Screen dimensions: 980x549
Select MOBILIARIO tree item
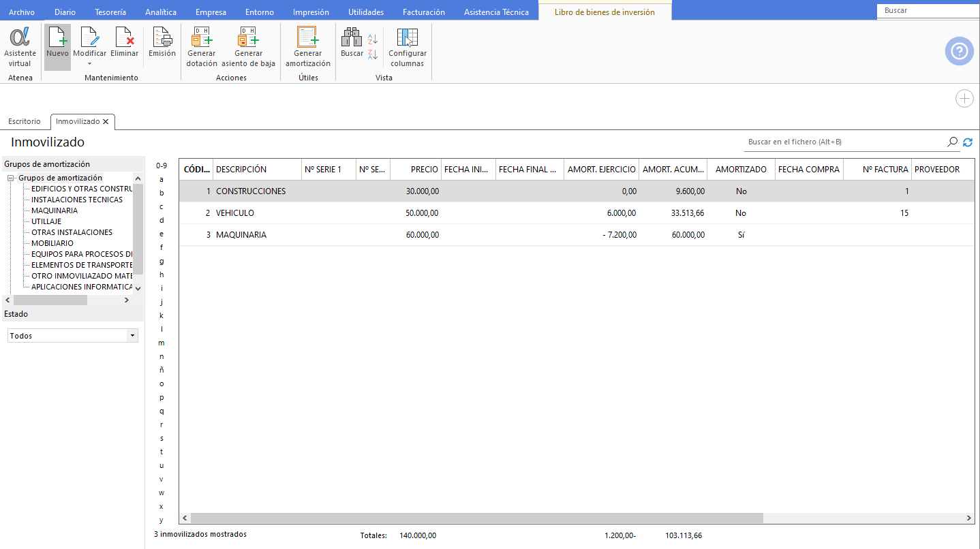52,243
